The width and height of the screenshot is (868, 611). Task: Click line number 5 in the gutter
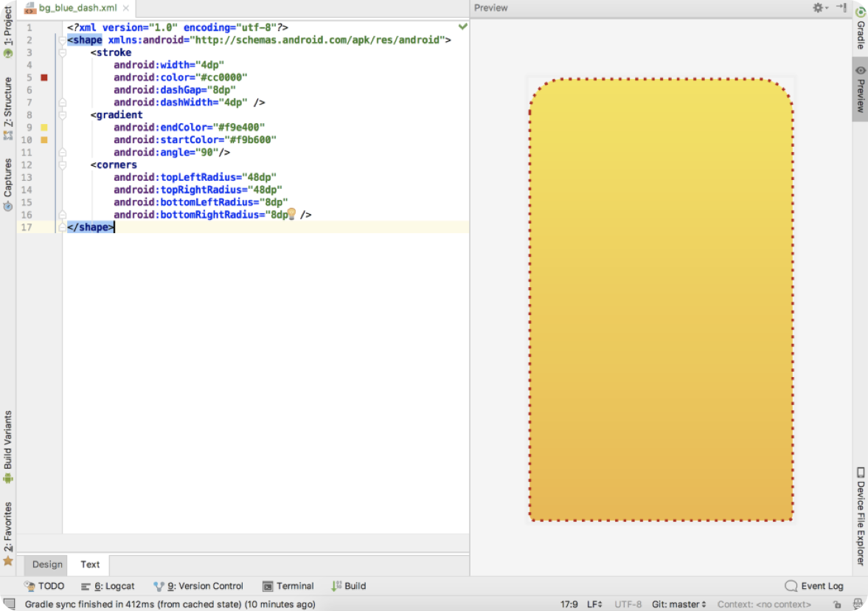click(29, 77)
